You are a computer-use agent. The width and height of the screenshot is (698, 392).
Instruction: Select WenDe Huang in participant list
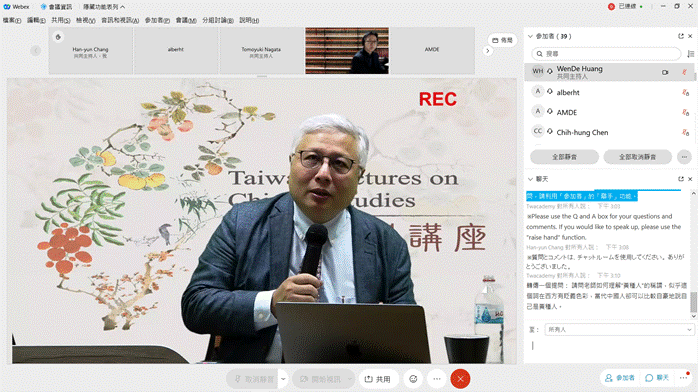pos(609,72)
